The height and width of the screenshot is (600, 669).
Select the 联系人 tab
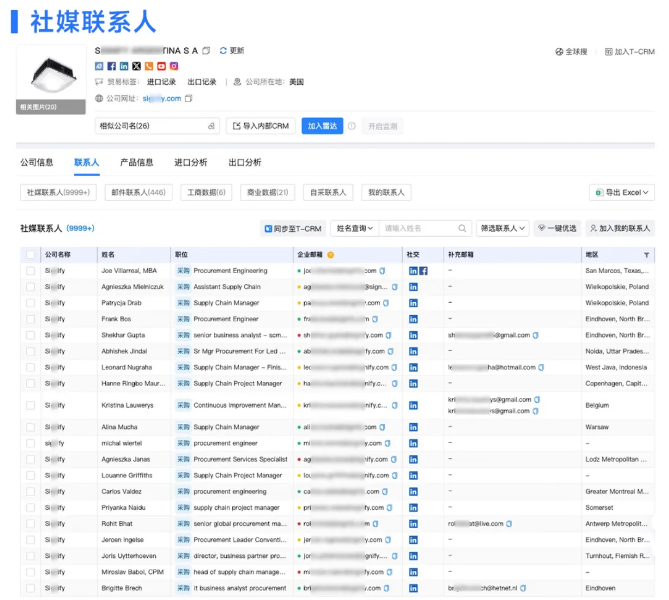tap(87, 162)
